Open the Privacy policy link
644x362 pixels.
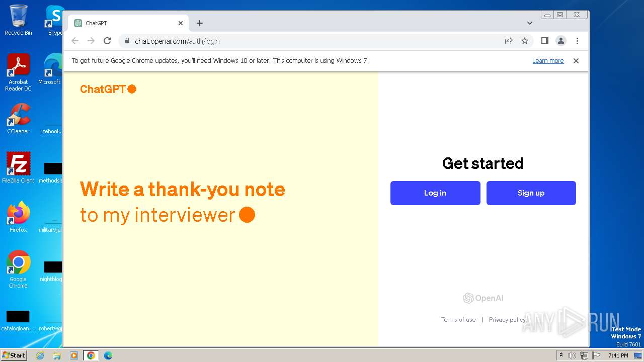507,320
